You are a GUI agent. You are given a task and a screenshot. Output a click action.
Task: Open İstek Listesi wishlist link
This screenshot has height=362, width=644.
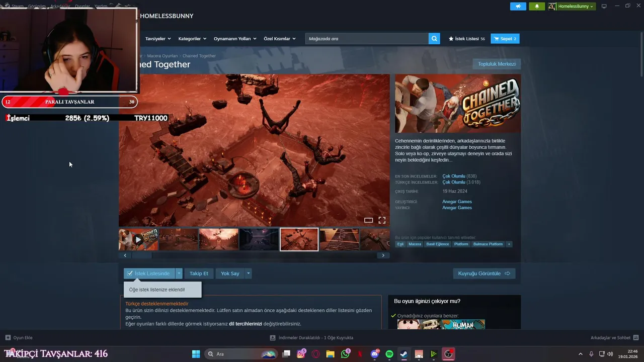[466, 39]
